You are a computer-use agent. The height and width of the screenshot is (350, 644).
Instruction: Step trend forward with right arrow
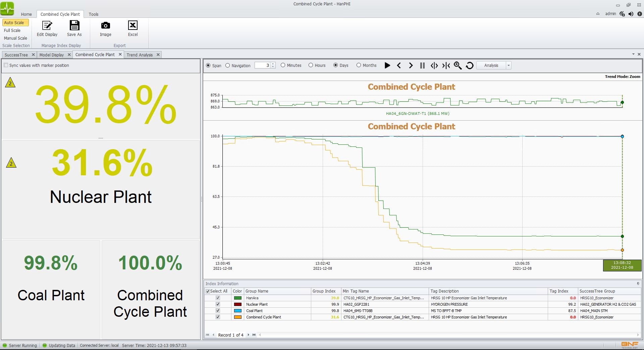(411, 65)
